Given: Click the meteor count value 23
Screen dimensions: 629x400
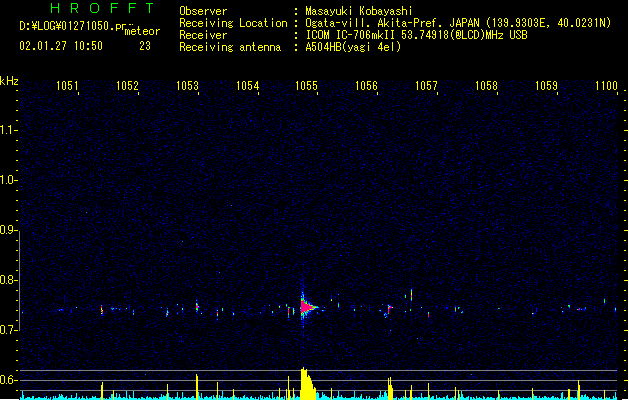Looking at the screenshot, I should (145, 46).
